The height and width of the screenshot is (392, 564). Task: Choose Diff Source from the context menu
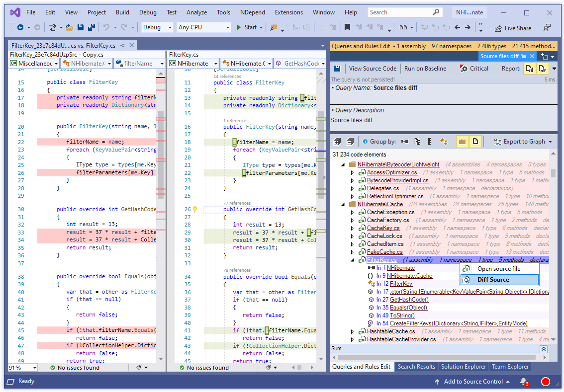(x=500, y=280)
